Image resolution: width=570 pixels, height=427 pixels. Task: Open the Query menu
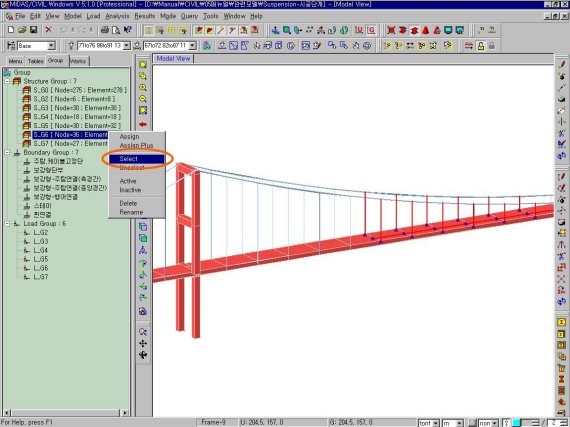pos(189,16)
